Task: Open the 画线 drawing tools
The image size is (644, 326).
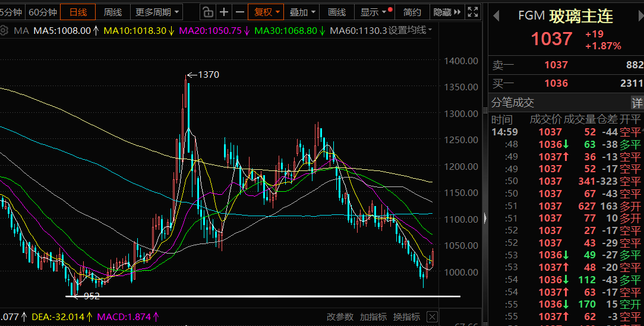Action: point(337,12)
